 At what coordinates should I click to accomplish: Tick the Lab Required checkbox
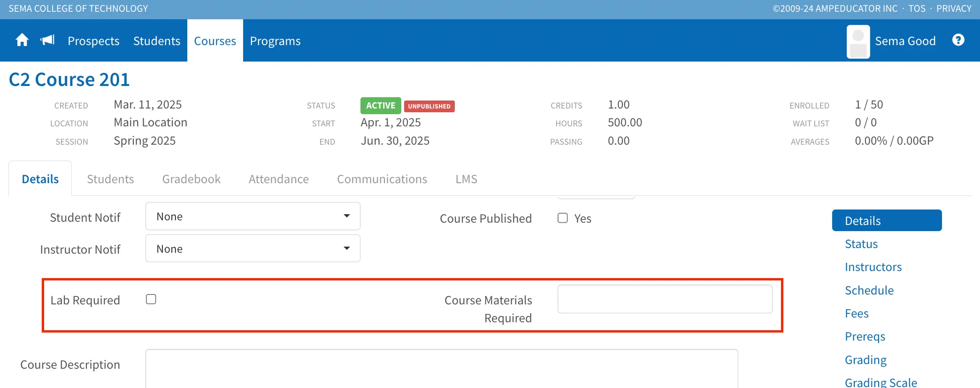click(151, 299)
